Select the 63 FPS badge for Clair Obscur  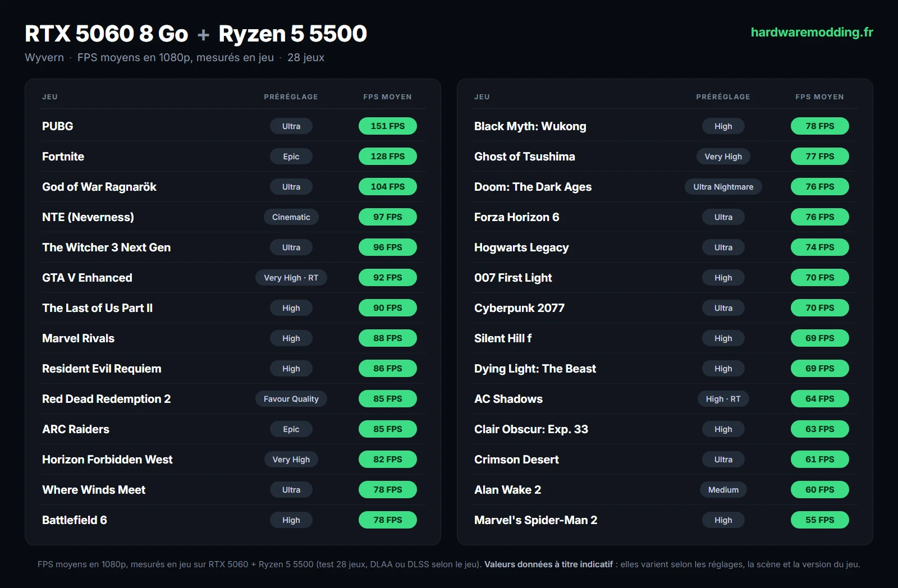click(x=820, y=429)
